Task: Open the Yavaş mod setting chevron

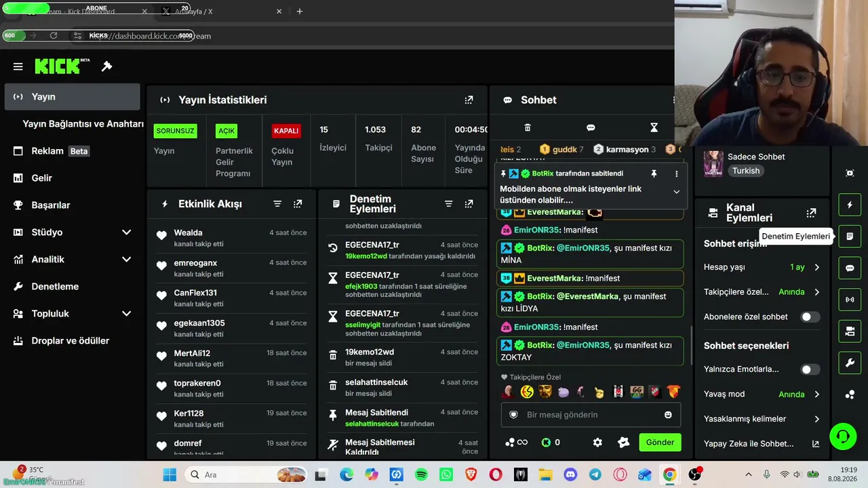Action: pos(816,394)
